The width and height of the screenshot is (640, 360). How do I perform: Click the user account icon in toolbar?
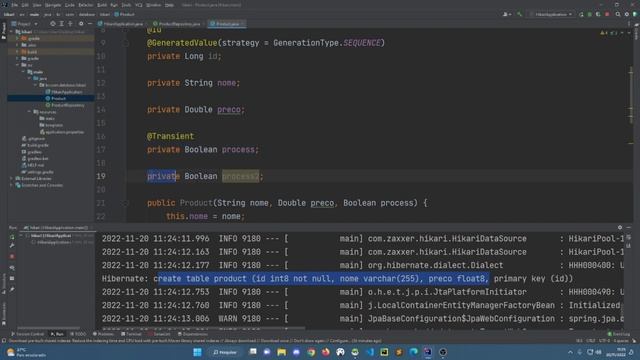(x=507, y=14)
